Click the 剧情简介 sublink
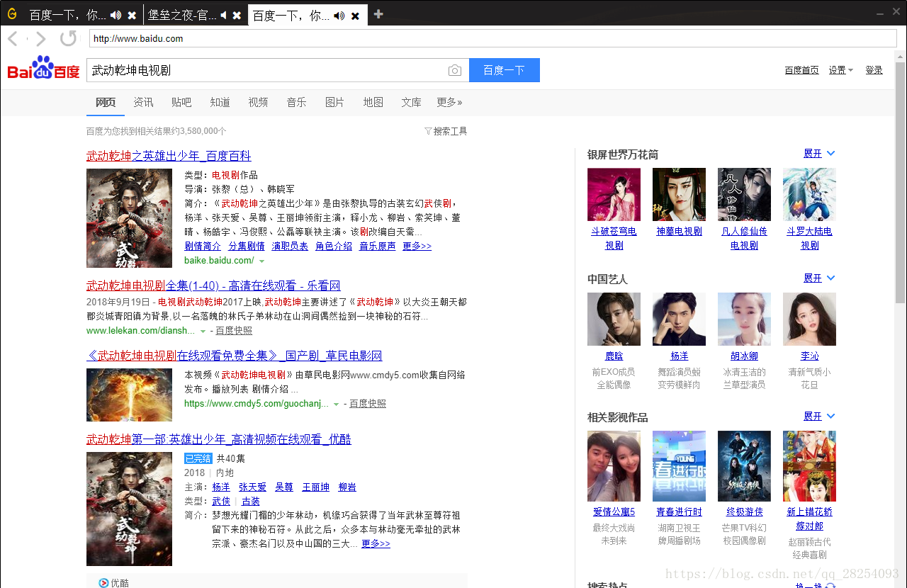Viewport: 907px width, 588px height. [203, 246]
